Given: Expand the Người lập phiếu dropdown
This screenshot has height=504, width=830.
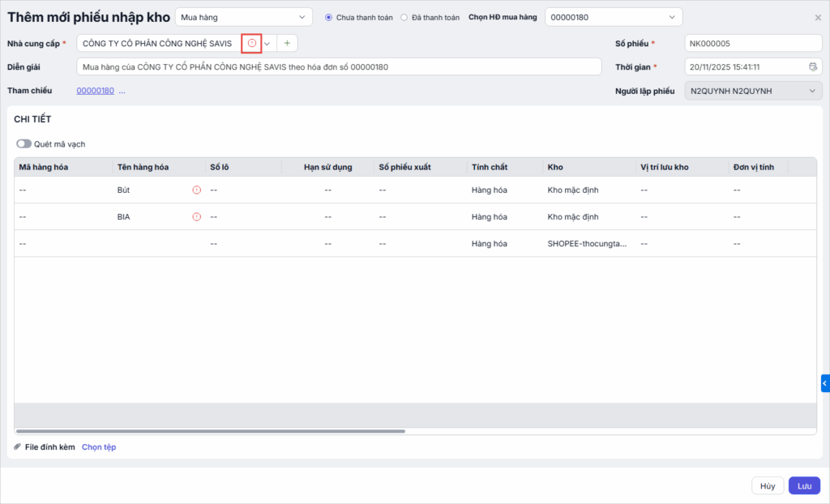Looking at the screenshot, I should pyautogui.click(x=753, y=92).
